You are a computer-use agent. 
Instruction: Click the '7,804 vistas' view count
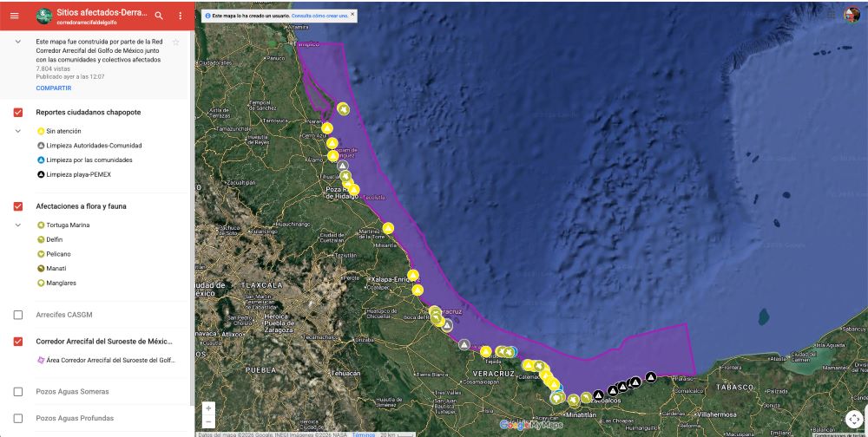(x=53, y=68)
